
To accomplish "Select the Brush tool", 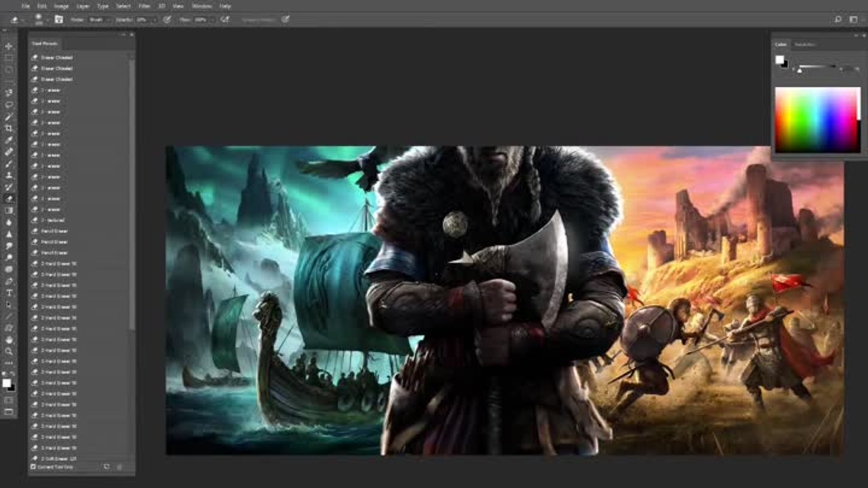I will [9, 163].
